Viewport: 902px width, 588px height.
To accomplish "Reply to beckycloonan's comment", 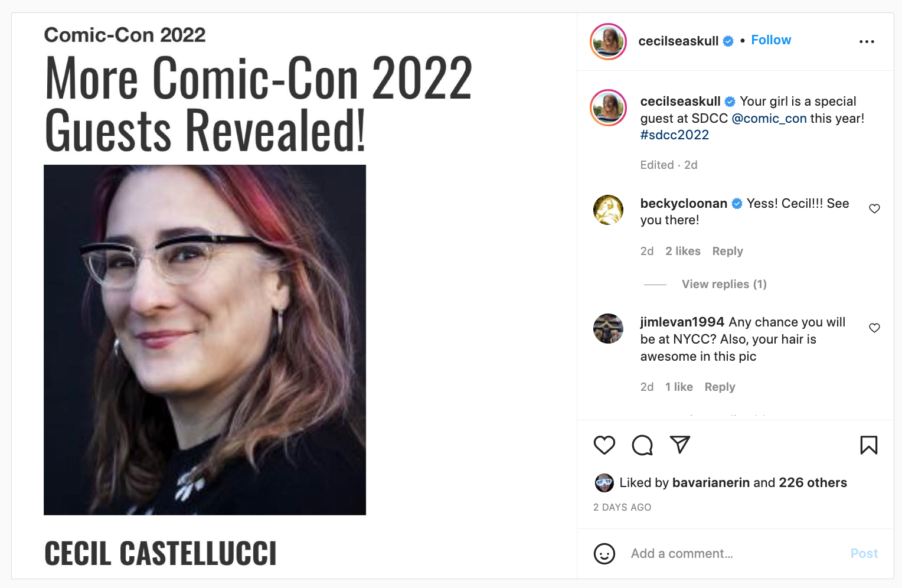I will click(x=727, y=251).
